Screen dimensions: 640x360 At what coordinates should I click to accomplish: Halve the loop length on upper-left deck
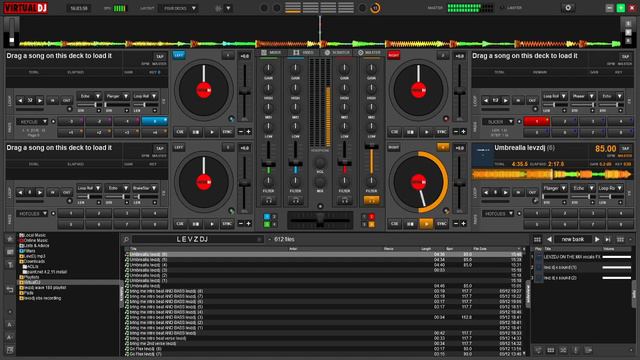[x=20, y=100]
